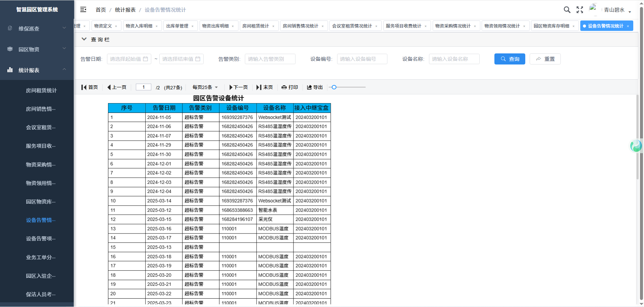
Task: Switch to the 房间租赁统计 tab
Action: 256,26
